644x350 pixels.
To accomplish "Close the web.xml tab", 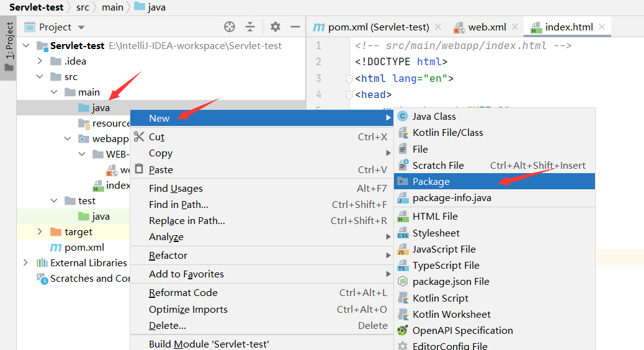I will point(515,27).
